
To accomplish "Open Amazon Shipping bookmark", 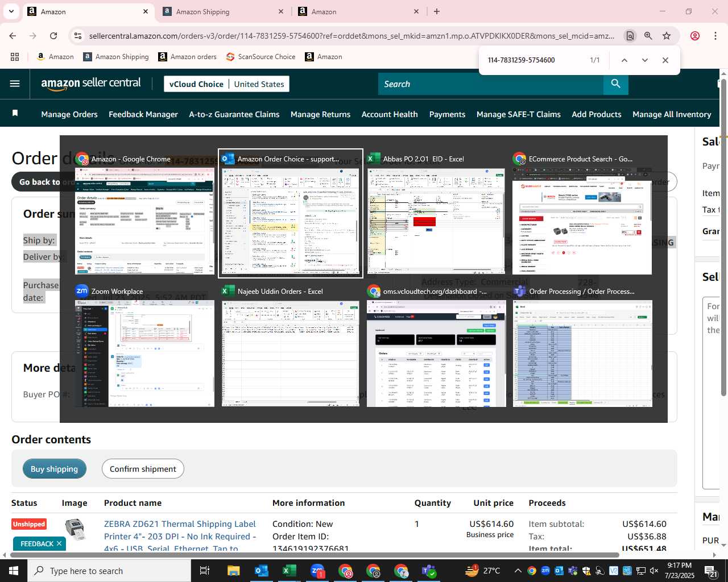I will click(x=116, y=57).
